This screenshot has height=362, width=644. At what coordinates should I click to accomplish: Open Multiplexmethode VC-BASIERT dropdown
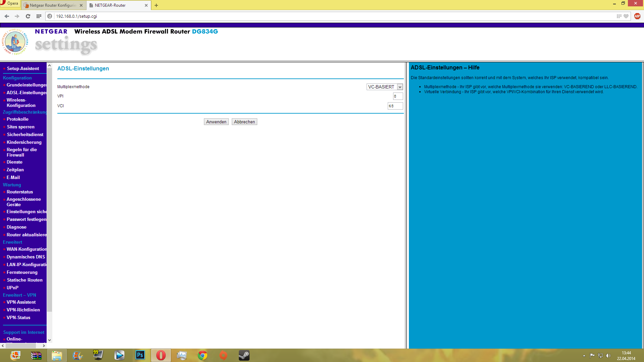[x=384, y=87]
